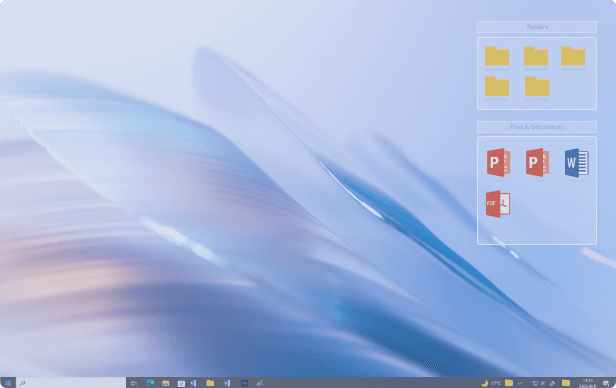This screenshot has width=616, height=388.
Task: Open the taskbar clock and date
Action: (588, 383)
